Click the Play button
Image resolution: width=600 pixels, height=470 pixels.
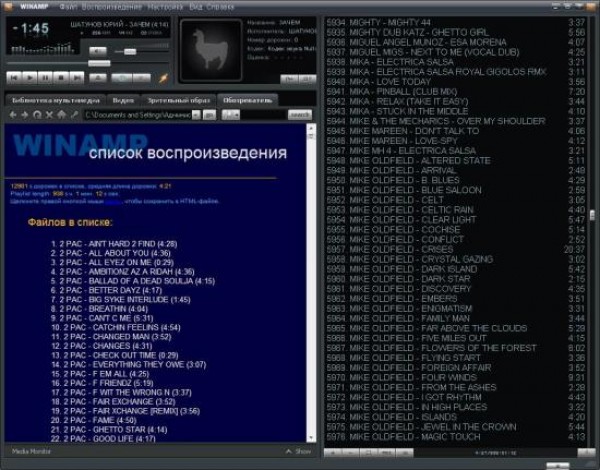pos(30,78)
